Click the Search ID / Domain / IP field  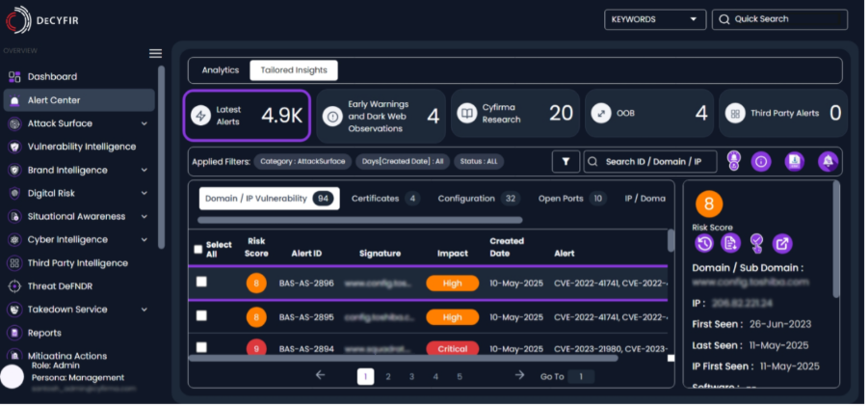[x=650, y=162]
